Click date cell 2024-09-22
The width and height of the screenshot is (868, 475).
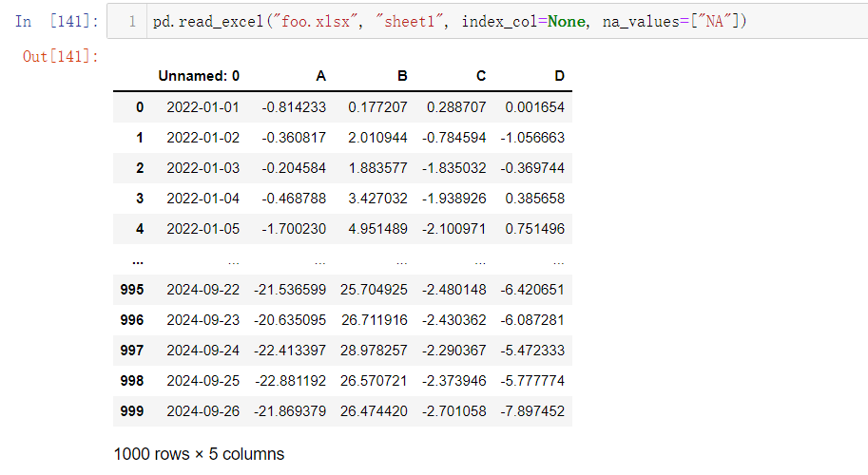tap(203, 290)
